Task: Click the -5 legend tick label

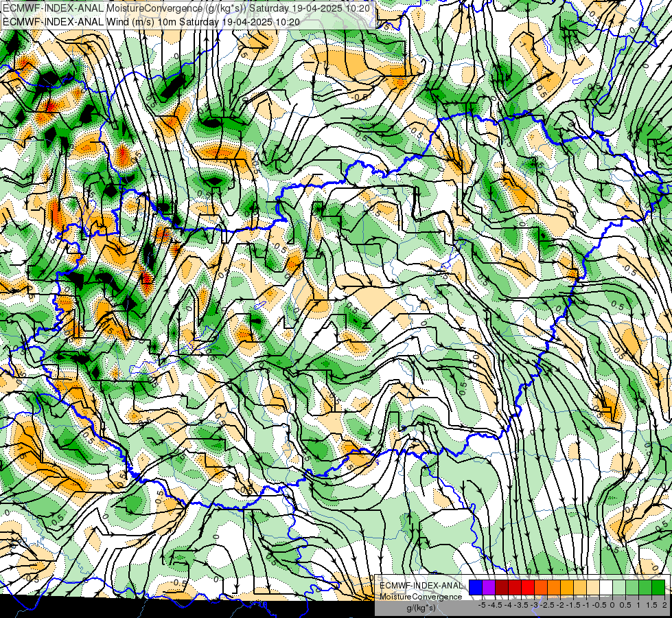Action: point(482,605)
